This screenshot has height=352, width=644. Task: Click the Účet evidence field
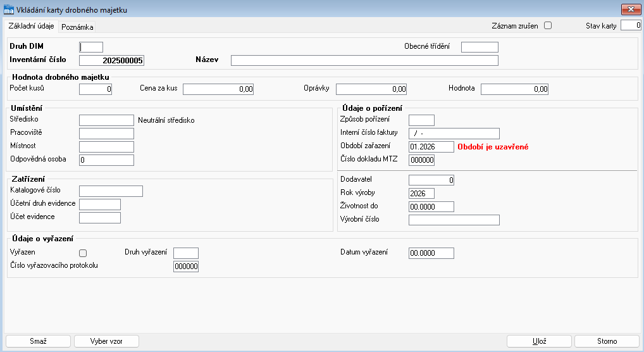tap(100, 218)
